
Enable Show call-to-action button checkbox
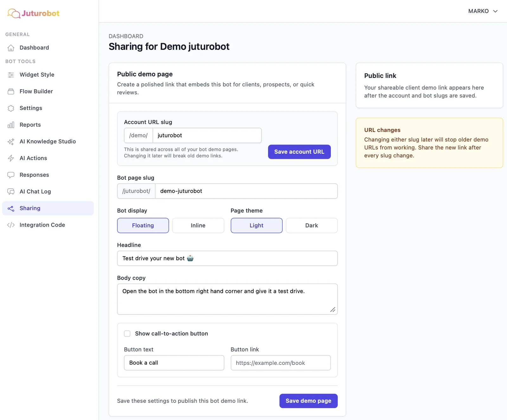(127, 333)
